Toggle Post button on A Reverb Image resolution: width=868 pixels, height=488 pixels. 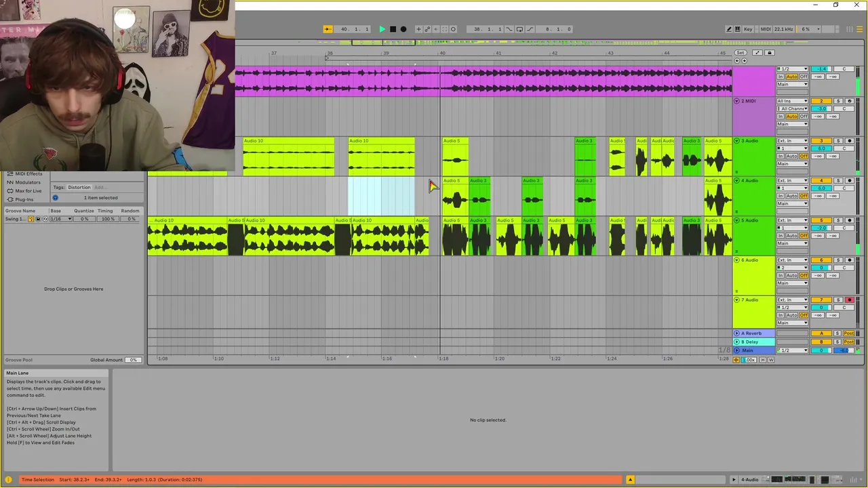(848, 333)
